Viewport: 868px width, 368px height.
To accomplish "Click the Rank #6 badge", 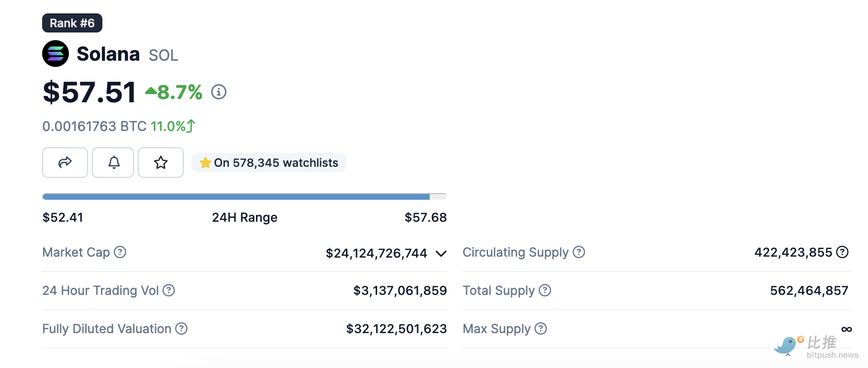I will (72, 23).
